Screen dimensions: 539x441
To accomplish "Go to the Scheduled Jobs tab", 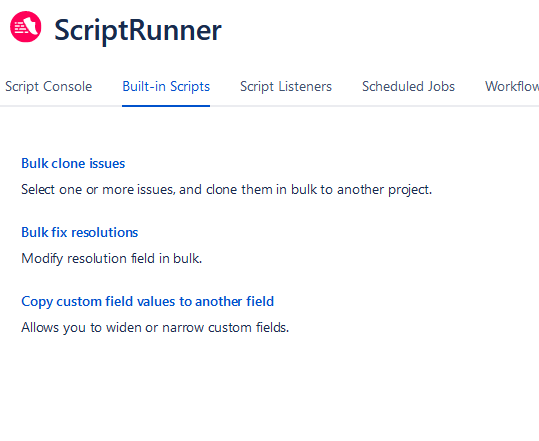I will coord(408,86).
